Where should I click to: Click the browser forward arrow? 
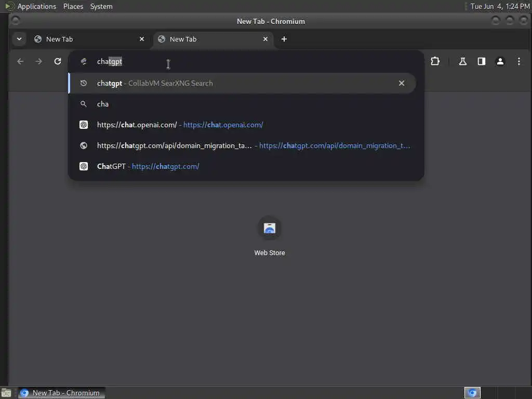tap(38, 61)
